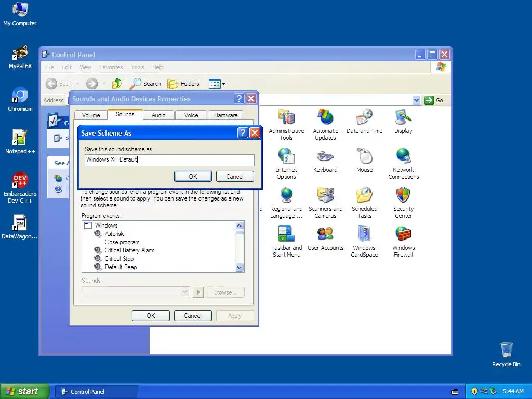
Task: Open the Help menu
Action: [158, 67]
